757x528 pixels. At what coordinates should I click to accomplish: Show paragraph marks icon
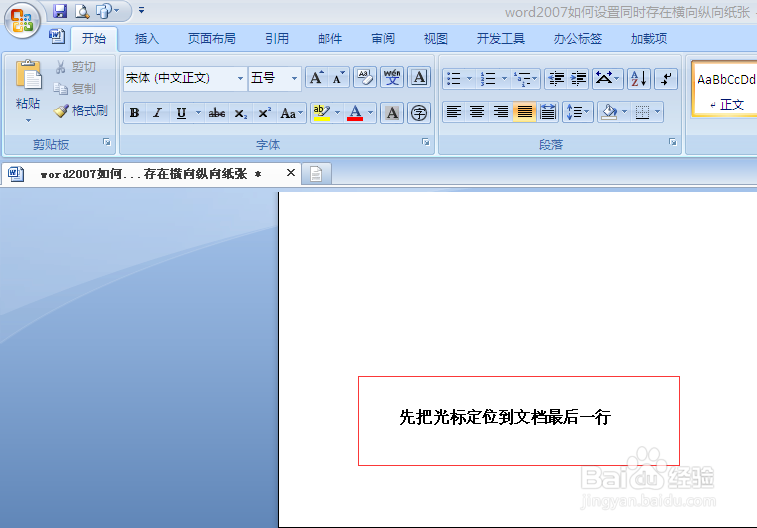point(666,79)
